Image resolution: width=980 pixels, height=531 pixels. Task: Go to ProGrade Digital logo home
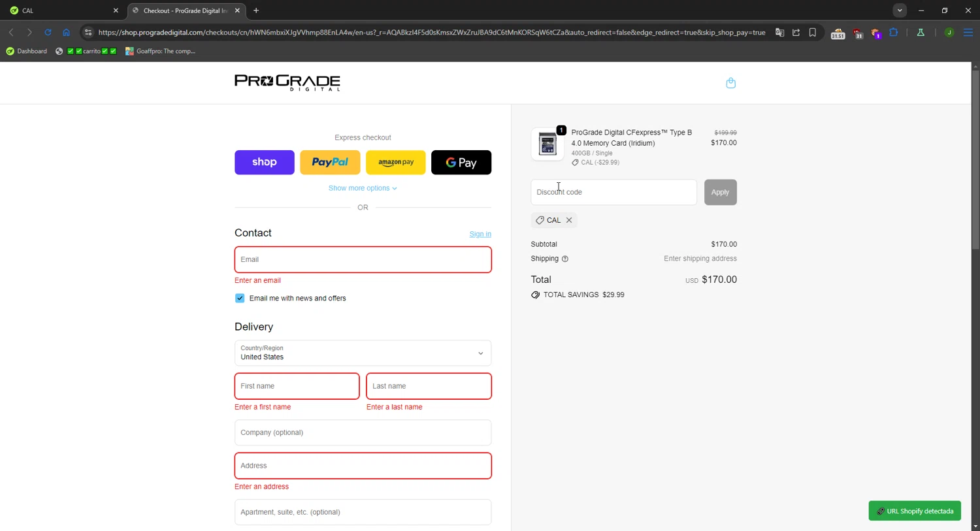click(287, 82)
